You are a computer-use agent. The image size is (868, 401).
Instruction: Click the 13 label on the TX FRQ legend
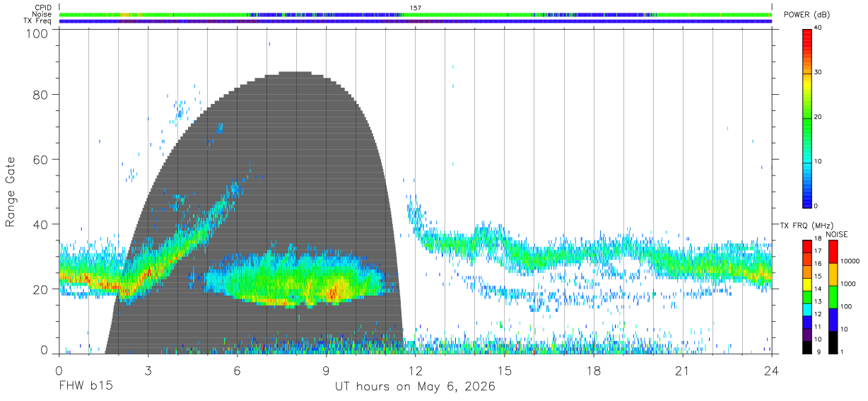pyautogui.click(x=818, y=302)
